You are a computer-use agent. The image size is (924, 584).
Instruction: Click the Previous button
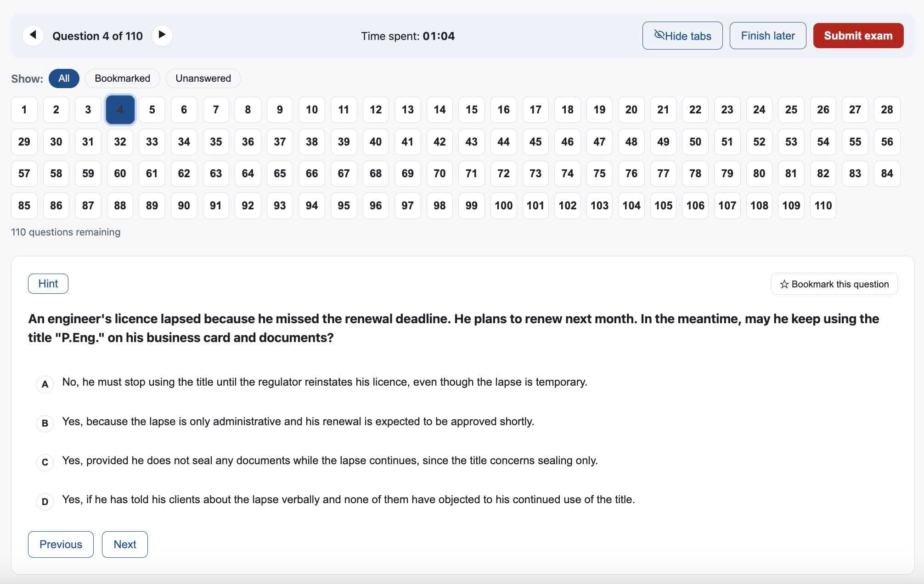pyautogui.click(x=61, y=545)
